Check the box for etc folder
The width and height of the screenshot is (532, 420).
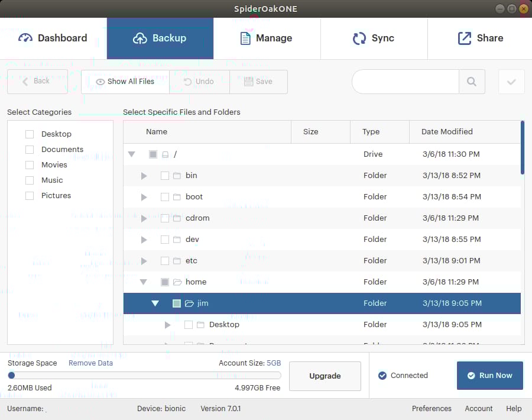(165, 261)
